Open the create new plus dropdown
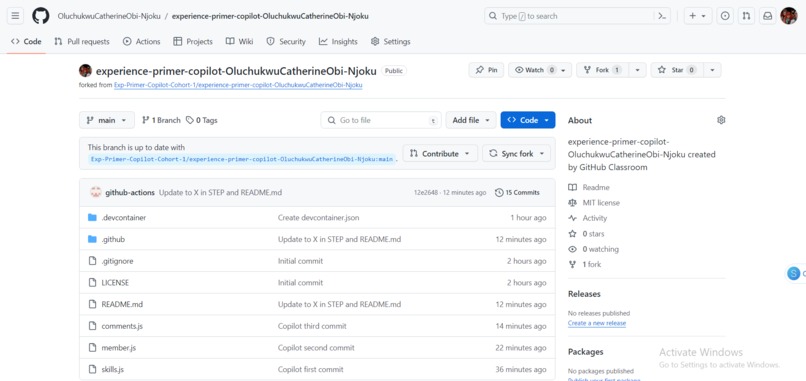Screen dimensions: 806x381 coord(697,16)
